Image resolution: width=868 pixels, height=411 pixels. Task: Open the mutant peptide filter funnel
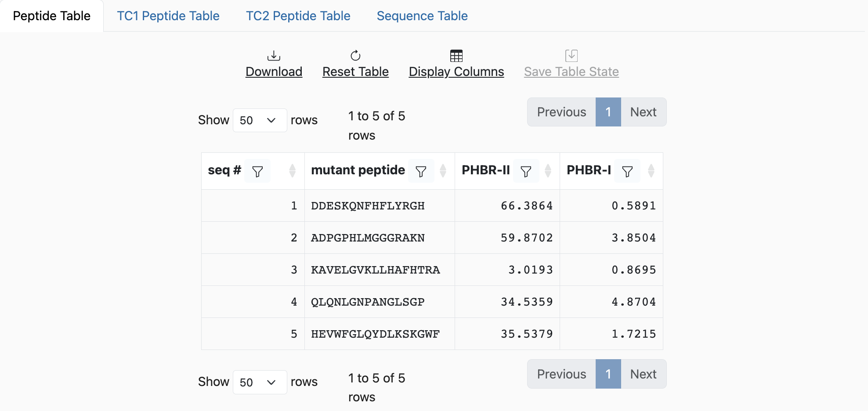(421, 171)
